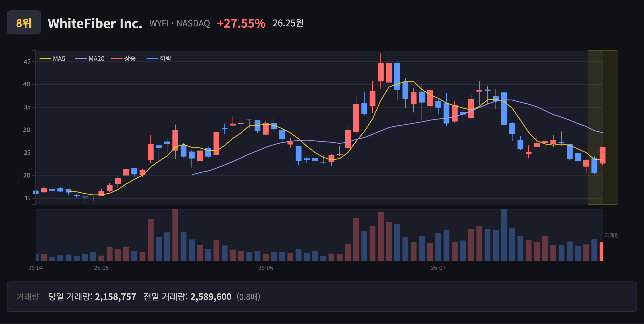This screenshot has height=324, width=644.
Task: Click the 26-05 date axis label
Action: click(101, 268)
